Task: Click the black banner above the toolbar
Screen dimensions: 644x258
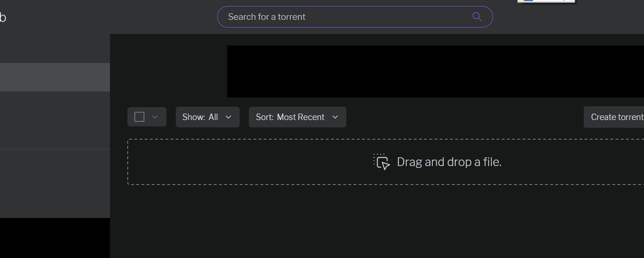Action: tap(436, 71)
